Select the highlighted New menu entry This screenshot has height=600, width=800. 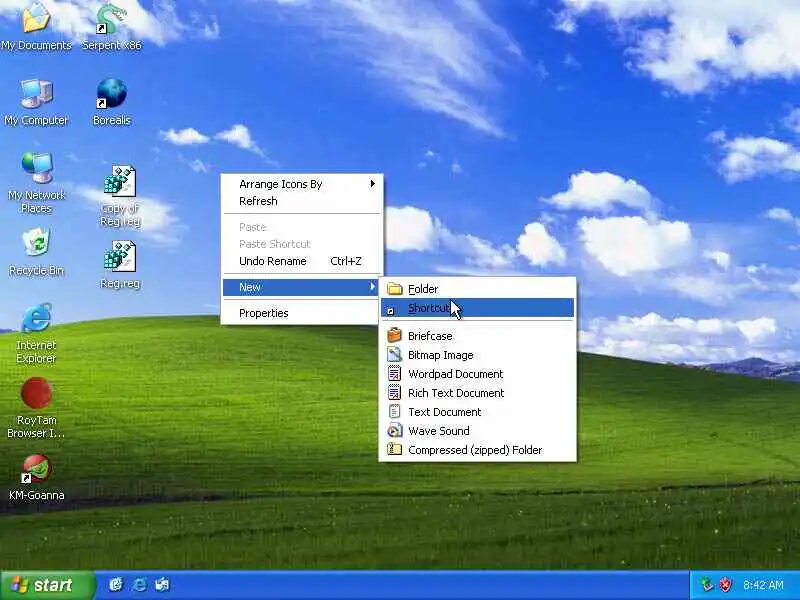pos(302,287)
